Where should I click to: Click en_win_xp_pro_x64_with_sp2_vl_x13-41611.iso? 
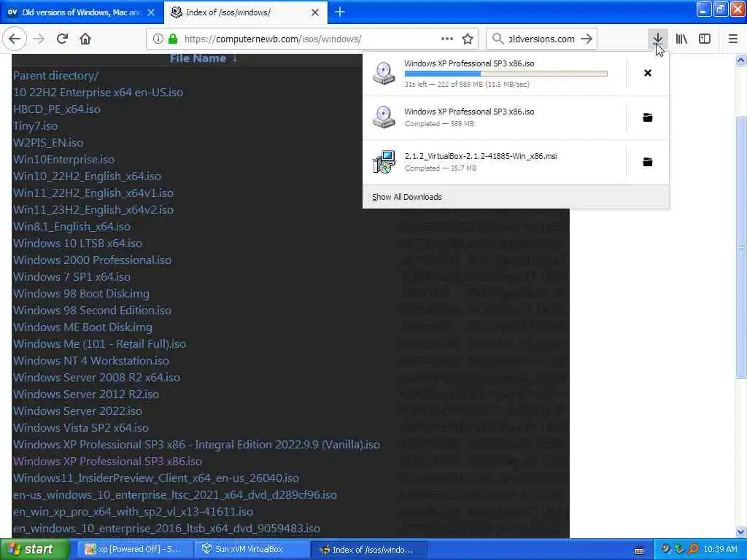tap(133, 511)
